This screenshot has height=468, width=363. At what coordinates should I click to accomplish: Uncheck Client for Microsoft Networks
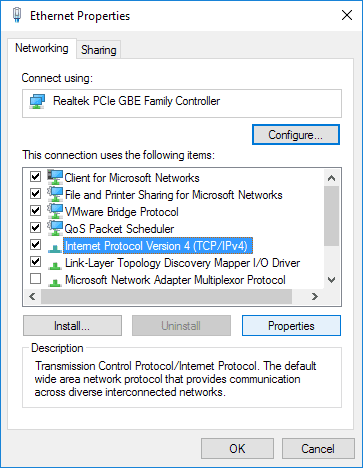coord(35,176)
